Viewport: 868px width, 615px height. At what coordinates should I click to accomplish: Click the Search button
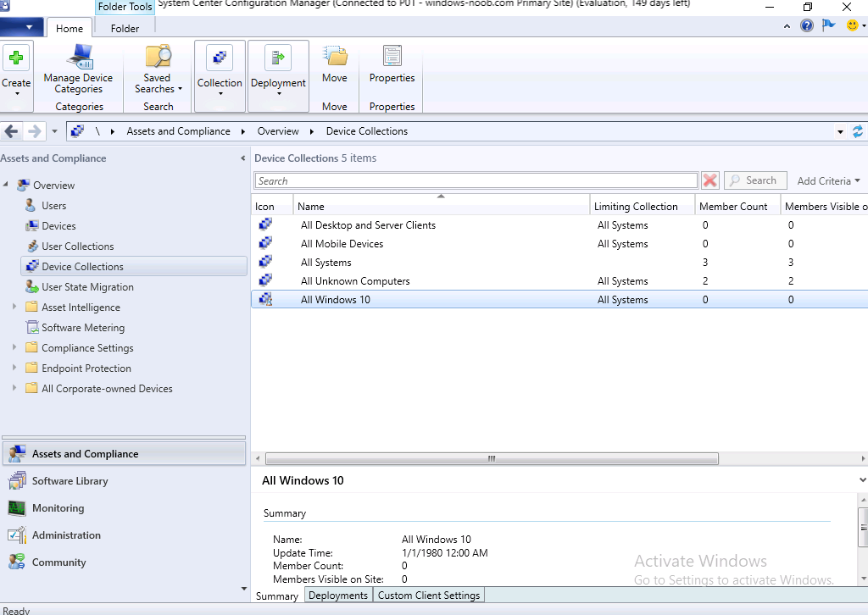point(755,180)
